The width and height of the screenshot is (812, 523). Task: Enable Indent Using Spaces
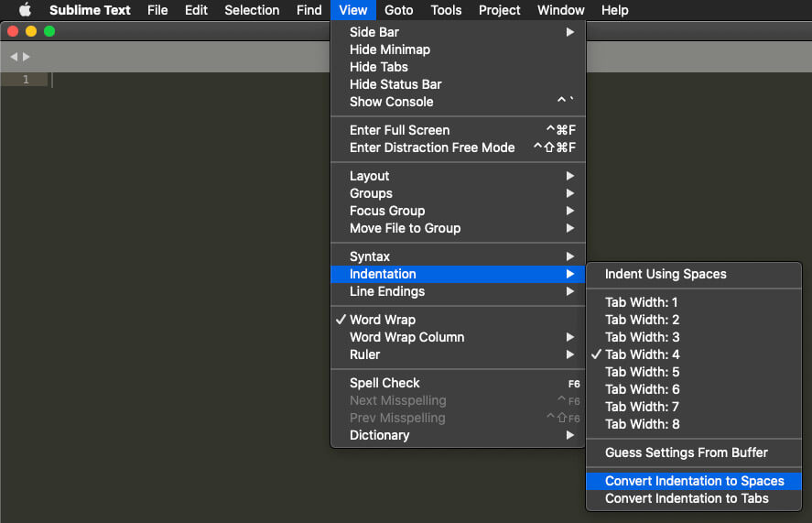pos(666,274)
